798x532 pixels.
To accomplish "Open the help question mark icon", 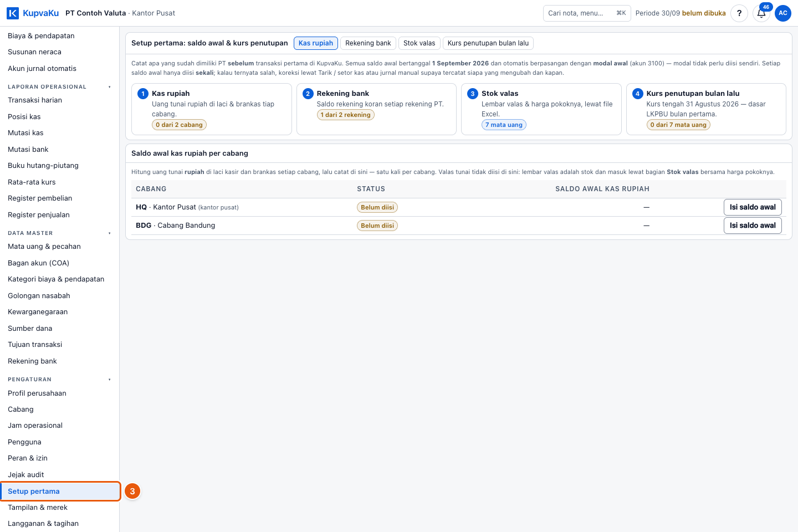I will 739,13.
